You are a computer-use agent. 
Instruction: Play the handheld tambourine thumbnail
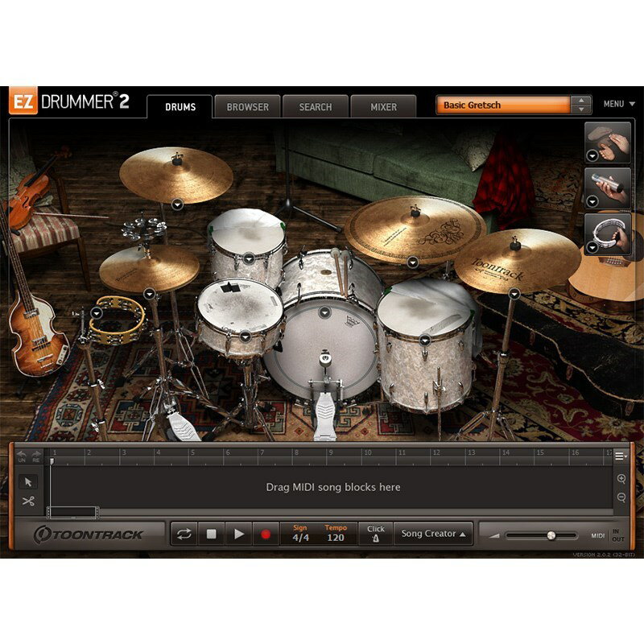pyautogui.click(x=608, y=234)
